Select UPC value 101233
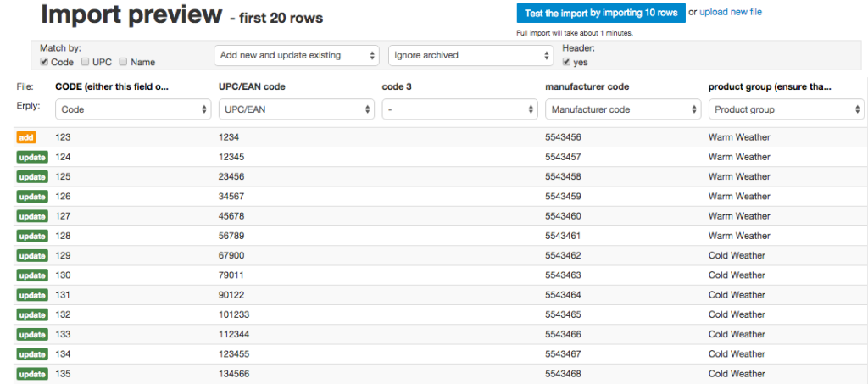 [x=234, y=314]
